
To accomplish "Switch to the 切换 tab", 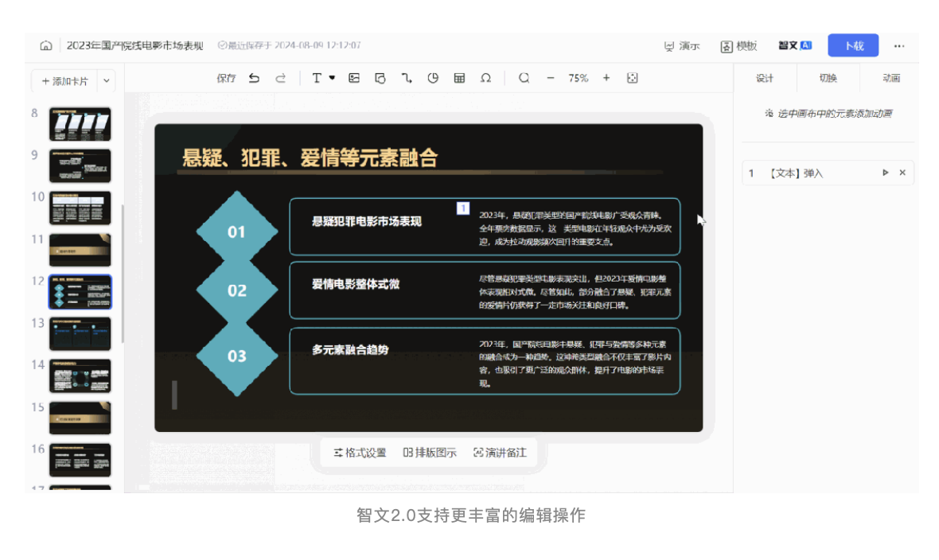I will [828, 79].
